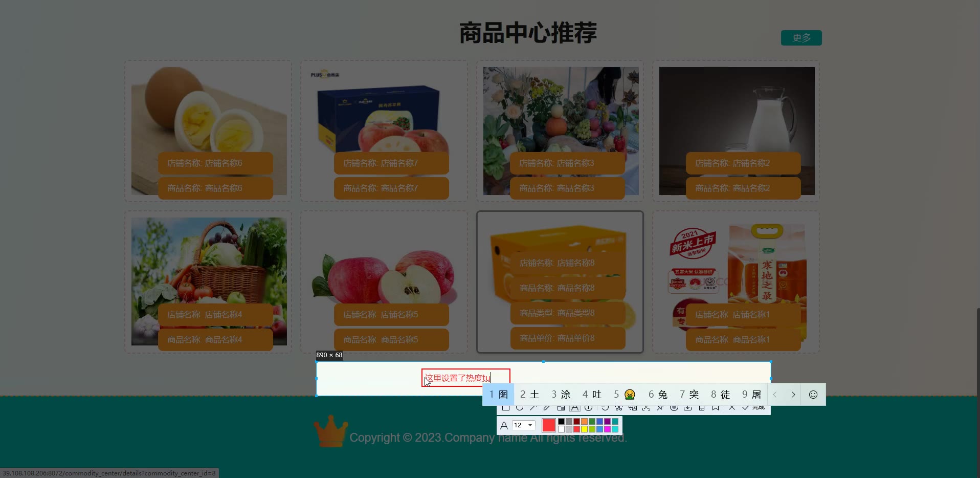Image resolution: width=980 pixels, height=478 pixels.
Task: Click the 商品名称8 product name label
Action: (x=568, y=288)
